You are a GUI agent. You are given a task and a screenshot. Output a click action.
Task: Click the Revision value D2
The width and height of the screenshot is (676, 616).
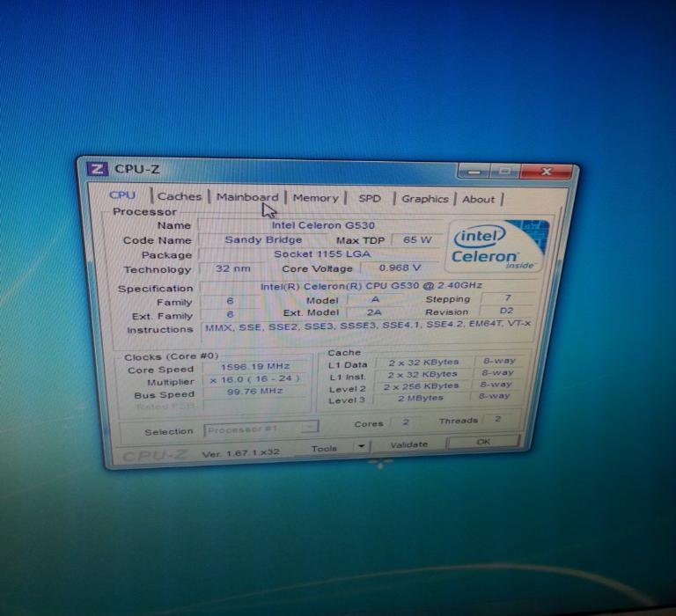(x=506, y=311)
